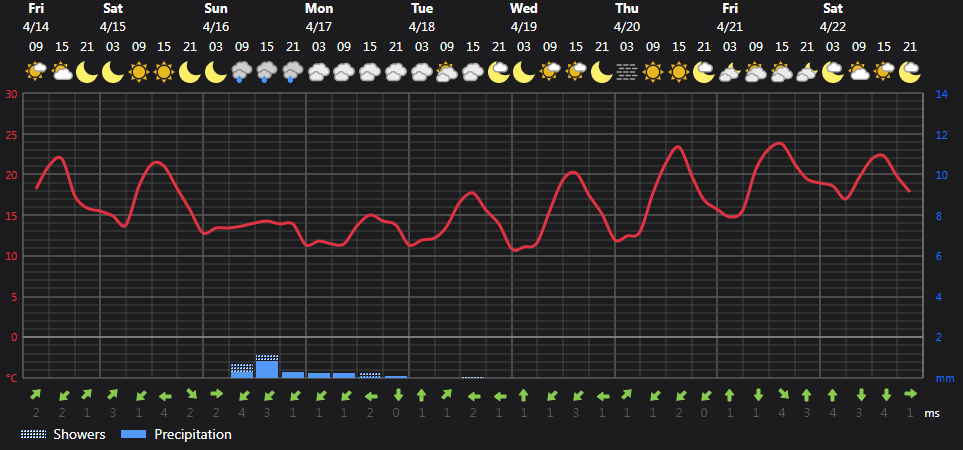Viewport: 963px width, 450px height.
Task: Select the moon icon for Fri 4/14 at 21
Action: (87, 71)
